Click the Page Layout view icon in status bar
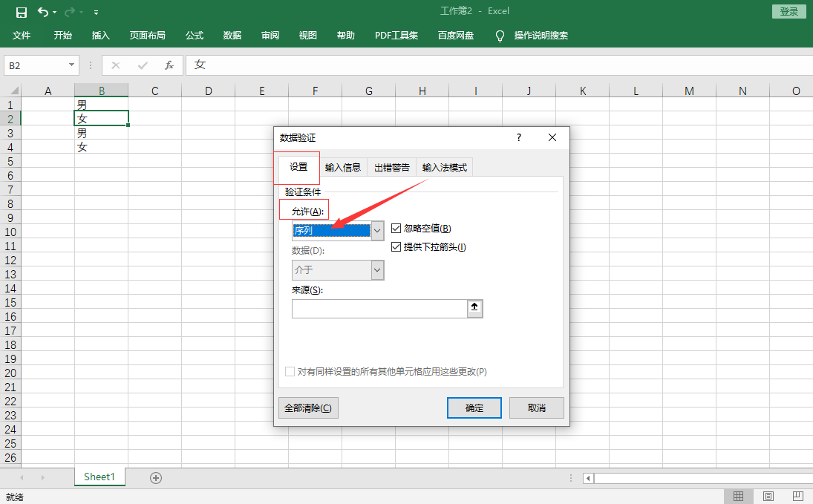The width and height of the screenshot is (813, 504). point(768,496)
